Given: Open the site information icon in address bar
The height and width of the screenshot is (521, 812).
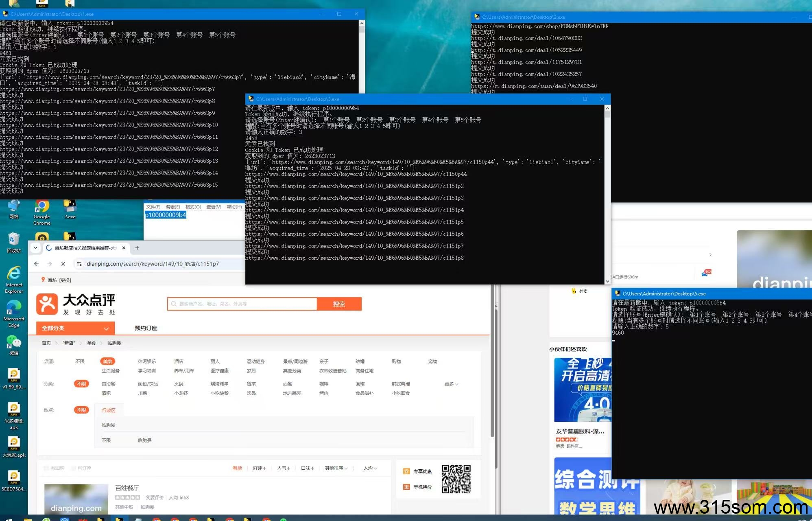Looking at the screenshot, I should (x=79, y=264).
